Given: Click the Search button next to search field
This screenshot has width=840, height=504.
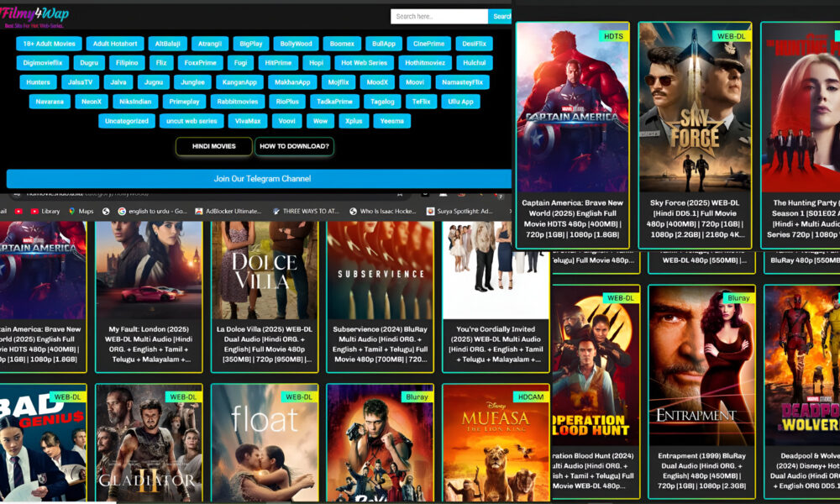Looking at the screenshot, I should point(501,17).
